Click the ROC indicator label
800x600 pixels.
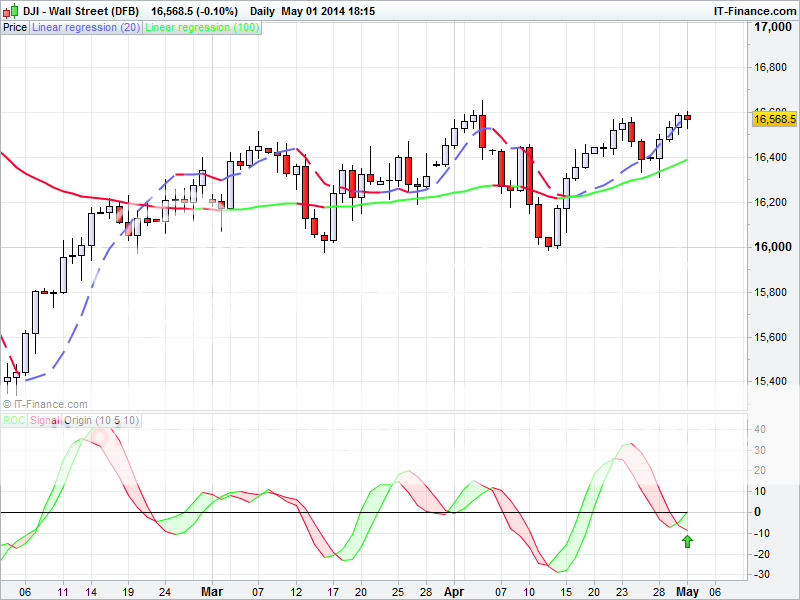tap(14, 421)
